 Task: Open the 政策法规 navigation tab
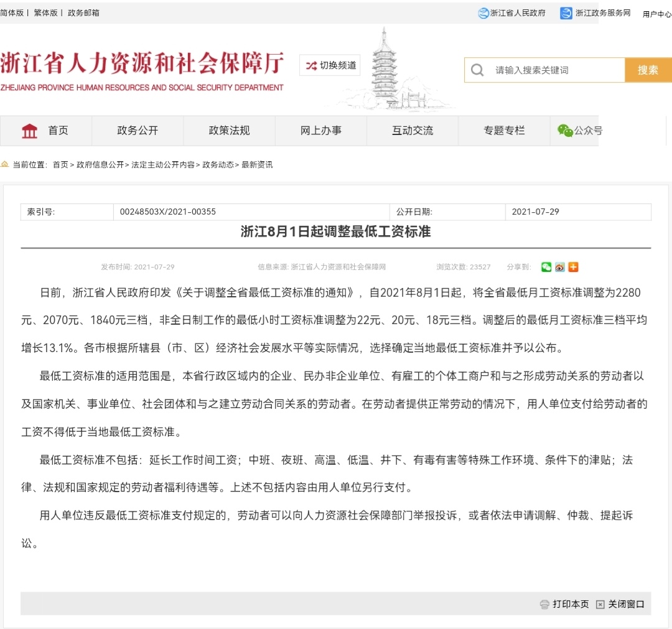(229, 131)
